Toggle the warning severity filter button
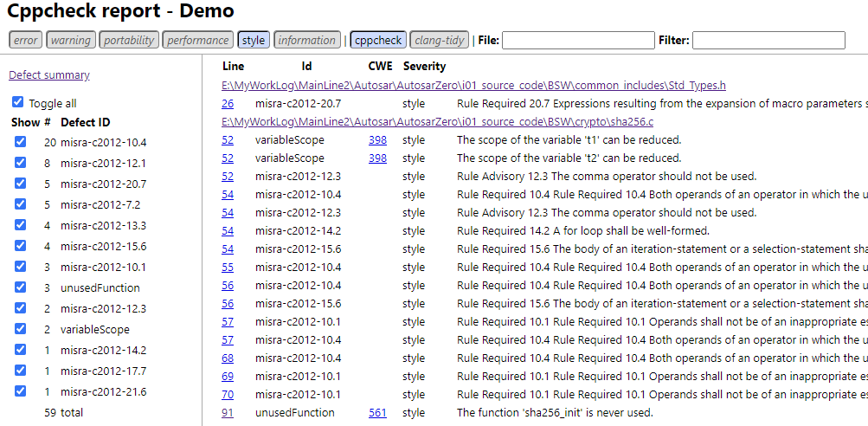 (70, 40)
